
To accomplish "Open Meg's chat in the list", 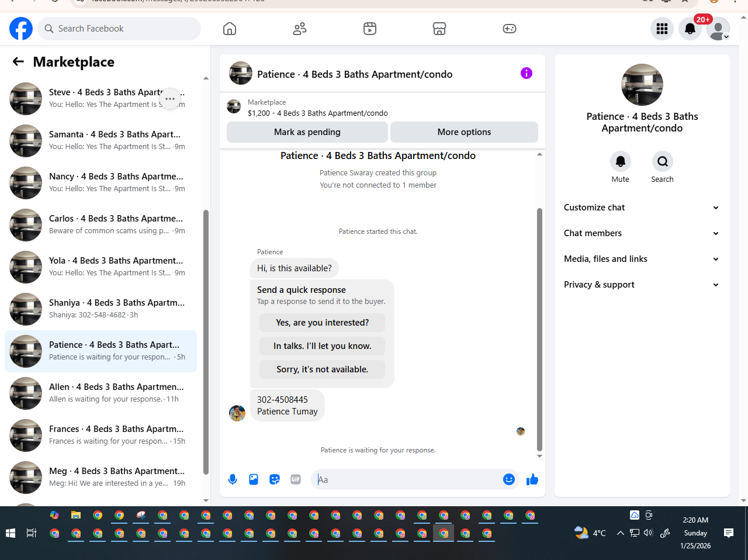I will 101,478.
